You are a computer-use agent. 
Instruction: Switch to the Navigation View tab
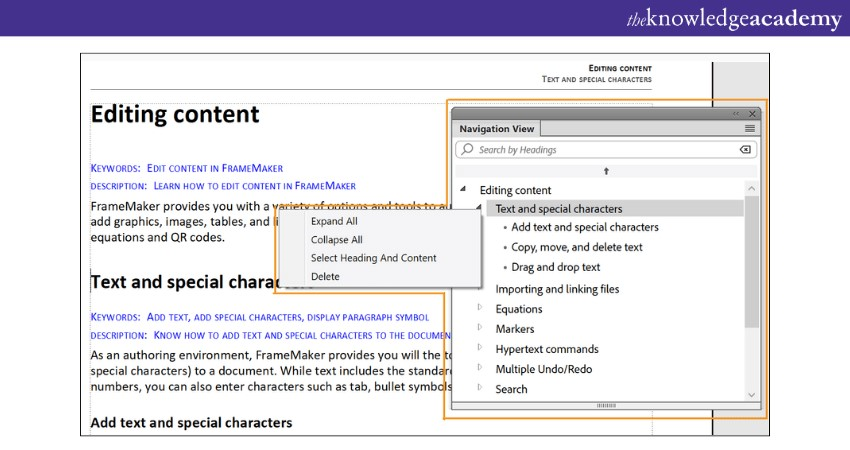click(x=496, y=129)
